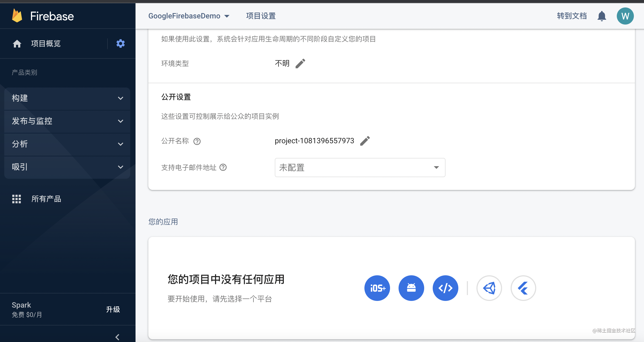Open the GoogleFirebaseDemo project switcher
This screenshot has height=342, width=644.
pyautogui.click(x=189, y=16)
